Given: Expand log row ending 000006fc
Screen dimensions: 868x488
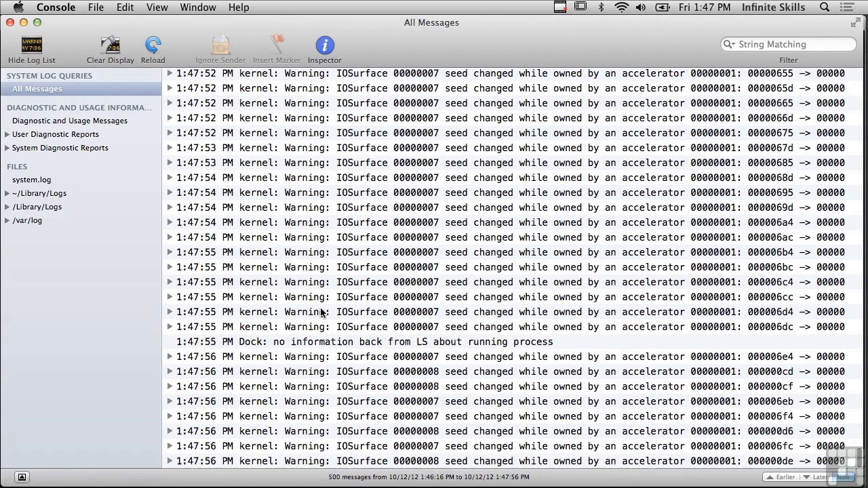Looking at the screenshot, I should [x=170, y=446].
